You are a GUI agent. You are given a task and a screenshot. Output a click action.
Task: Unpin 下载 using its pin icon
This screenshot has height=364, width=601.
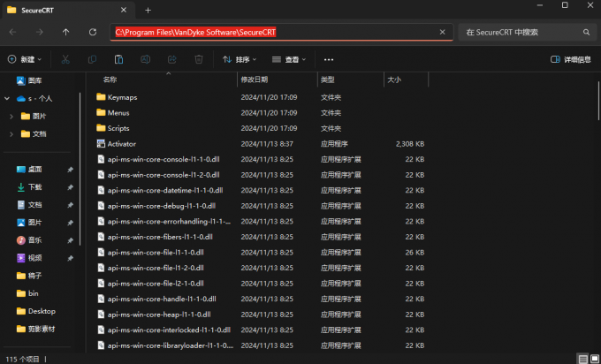tap(70, 187)
